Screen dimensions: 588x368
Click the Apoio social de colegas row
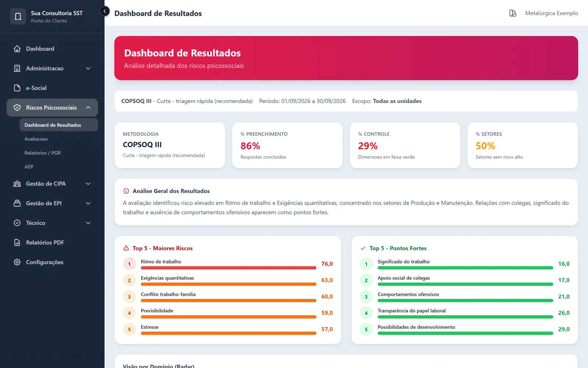(465, 280)
